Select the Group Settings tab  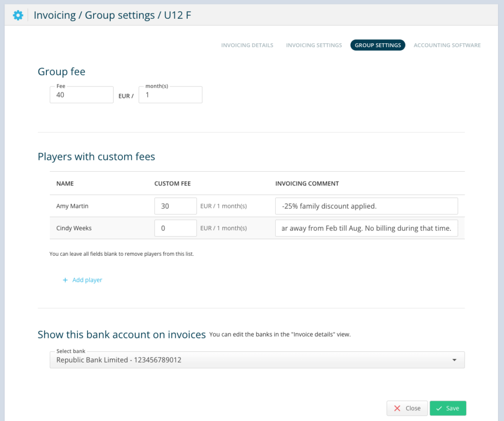[378, 45]
